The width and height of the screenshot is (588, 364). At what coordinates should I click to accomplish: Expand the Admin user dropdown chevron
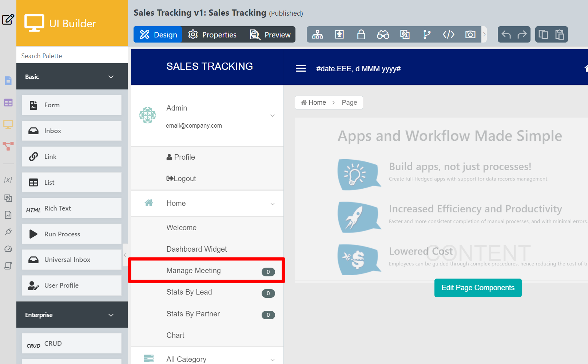pos(273,116)
